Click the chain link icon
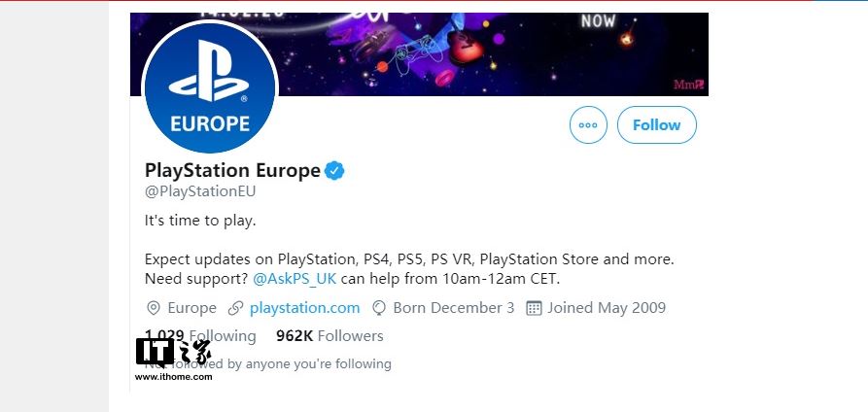This screenshot has height=412, width=868. tap(235, 308)
